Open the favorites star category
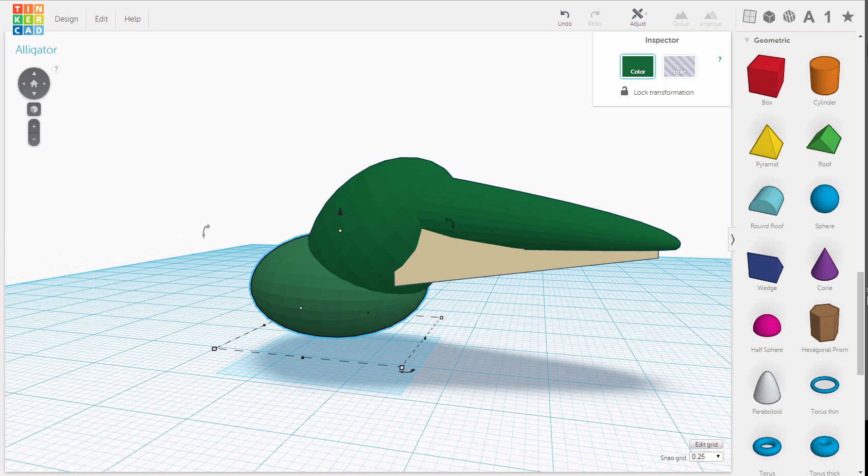 [847, 16]
